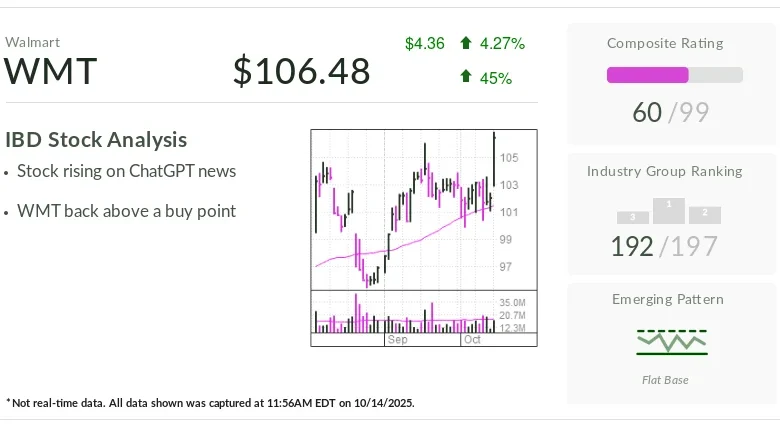
Task: Click the 60 /99 composite rating score
Action: 670,113
